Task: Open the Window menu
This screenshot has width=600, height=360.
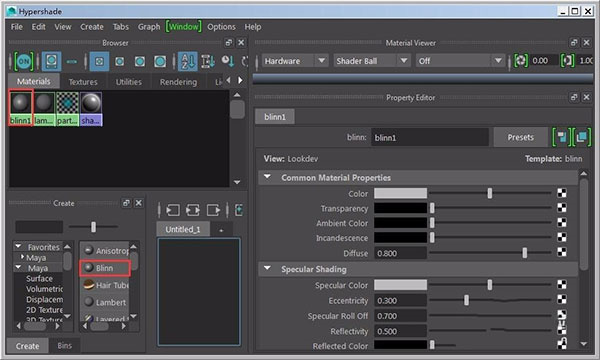Action: point(184,27)
